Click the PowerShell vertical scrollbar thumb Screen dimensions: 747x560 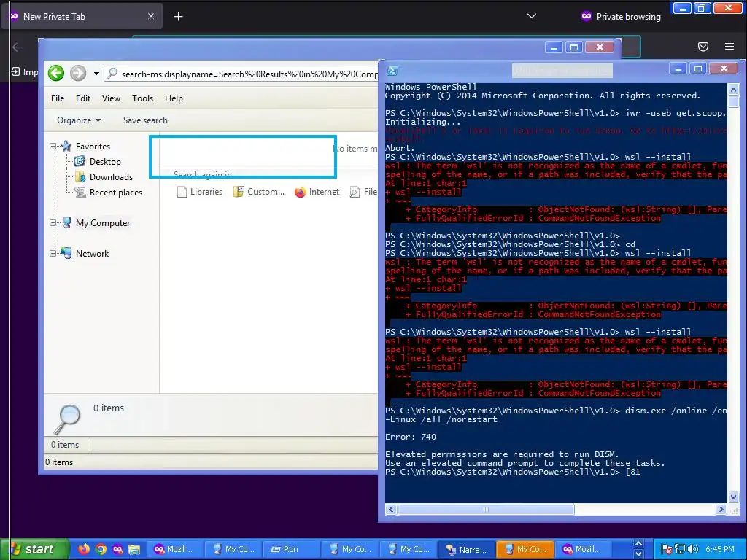[734, 101]
